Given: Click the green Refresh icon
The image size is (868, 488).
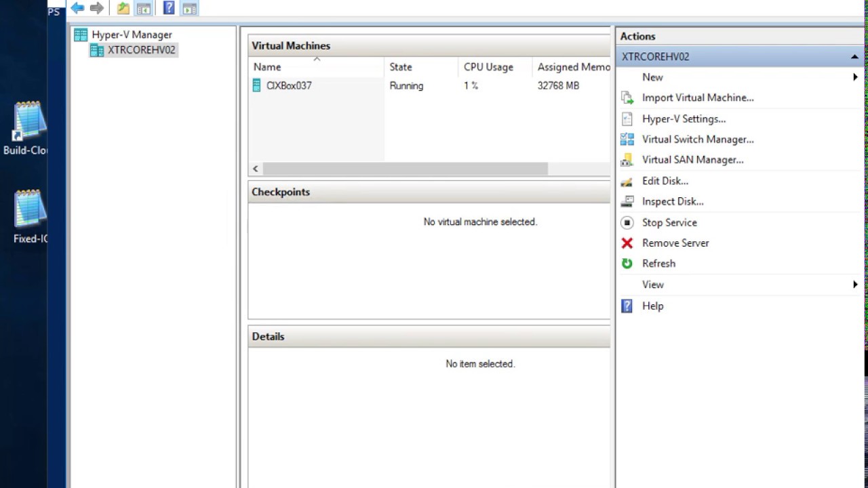Looking at the screenshot, I should pos(627,264).
